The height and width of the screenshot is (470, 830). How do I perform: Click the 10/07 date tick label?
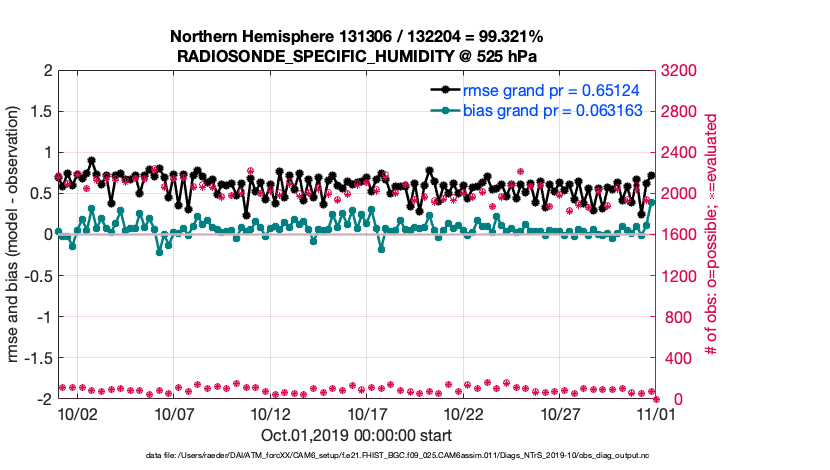174,414
